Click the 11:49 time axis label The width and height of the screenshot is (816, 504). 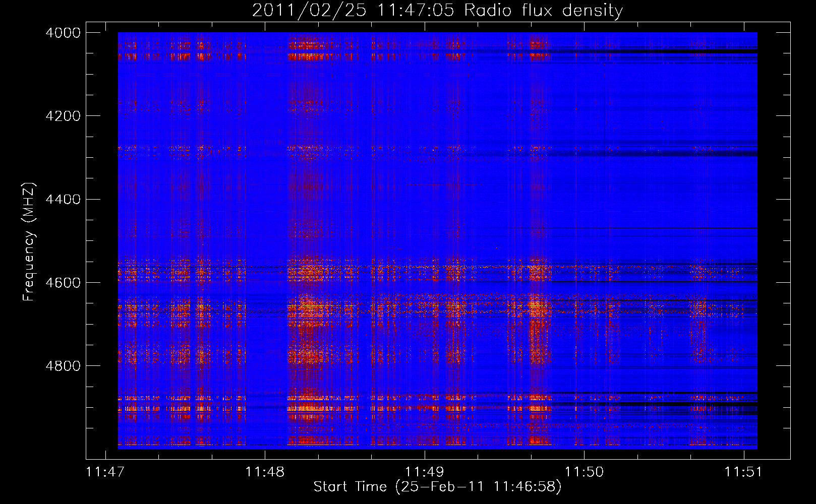(425, 472)
